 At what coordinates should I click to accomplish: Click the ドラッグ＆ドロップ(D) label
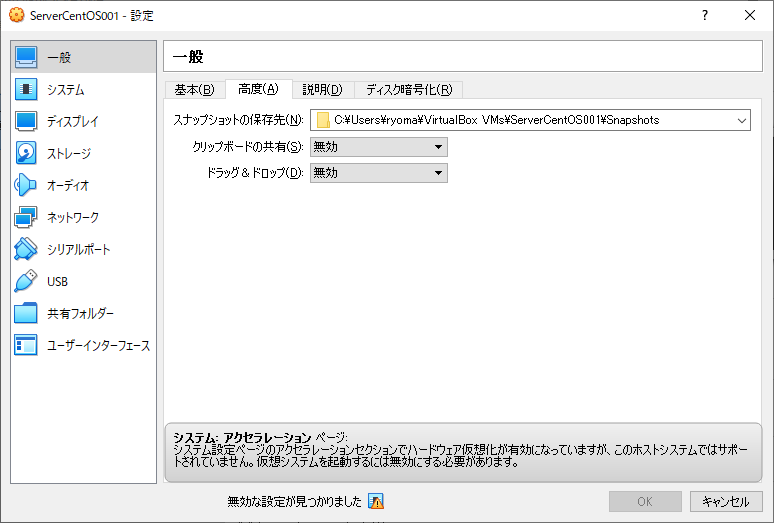[254, 173]
